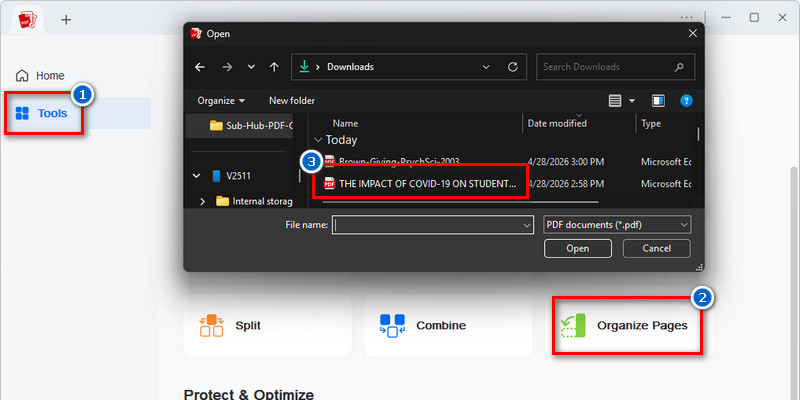
Task: Go to Home in the sidebar
Action: [x=40, y=76]
